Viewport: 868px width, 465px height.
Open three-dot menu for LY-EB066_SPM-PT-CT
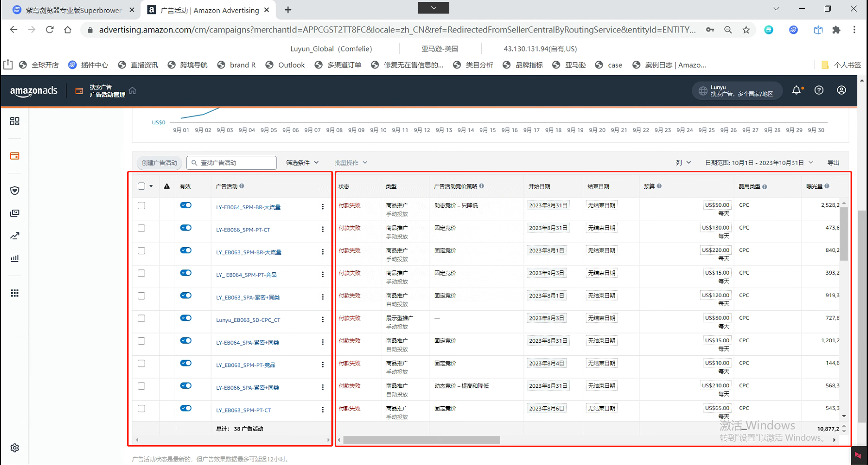coord(323,230)
